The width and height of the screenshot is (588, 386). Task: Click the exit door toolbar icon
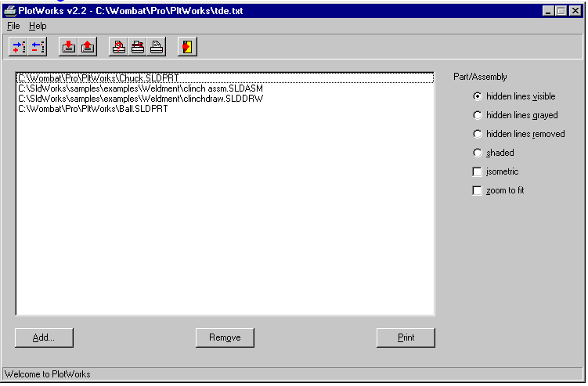[x=187, y=47]
